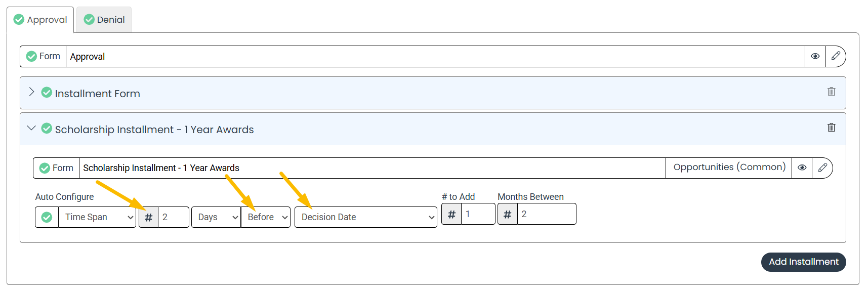This screenshot has height=290, width=868.
Task: Open the Before dropdown
Action: point(266,217)
